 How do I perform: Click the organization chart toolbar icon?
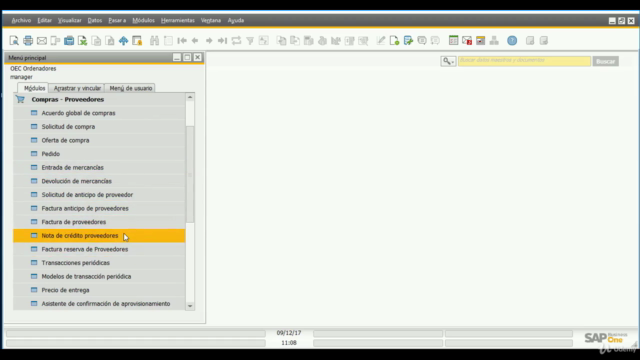click(x=494, y=40)
